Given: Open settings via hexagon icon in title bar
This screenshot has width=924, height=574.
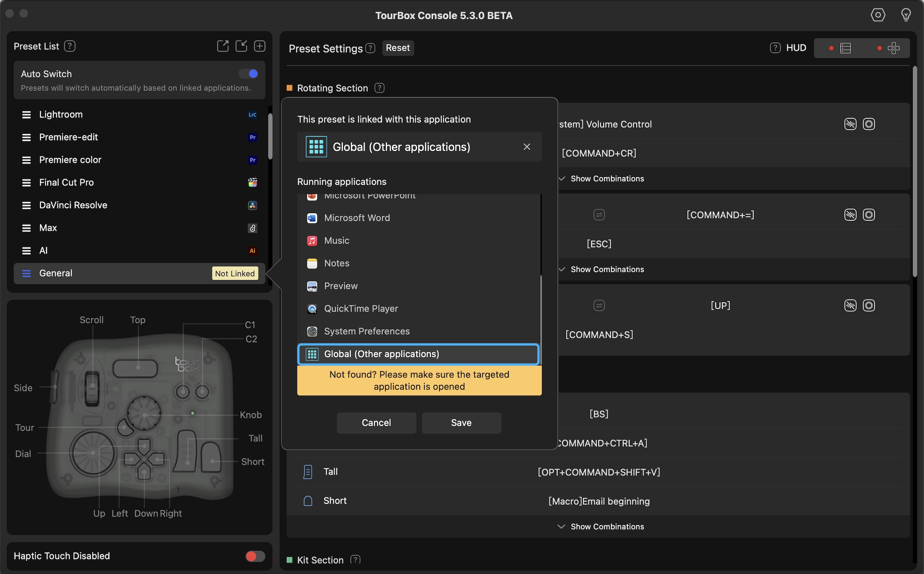Looking at the screenshot, I should point(878,15).
